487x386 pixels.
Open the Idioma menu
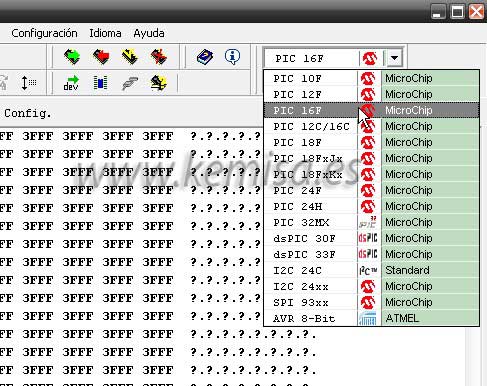coord(105,33)
